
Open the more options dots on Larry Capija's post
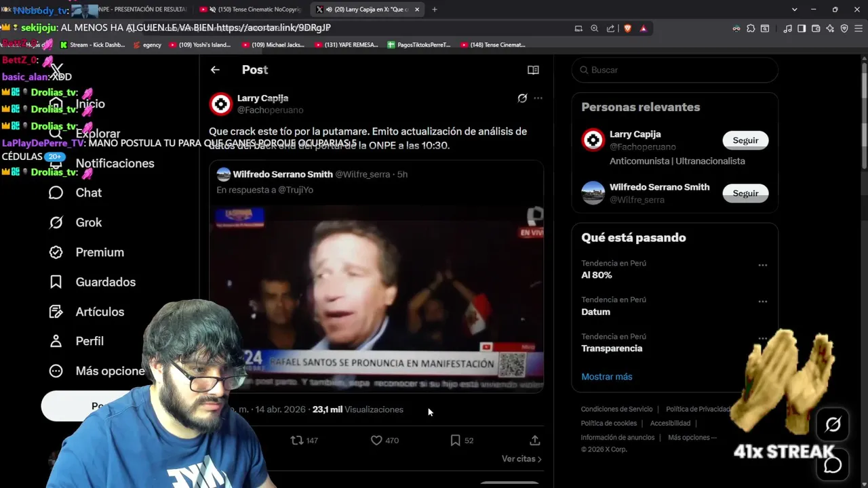coord(538,98)
